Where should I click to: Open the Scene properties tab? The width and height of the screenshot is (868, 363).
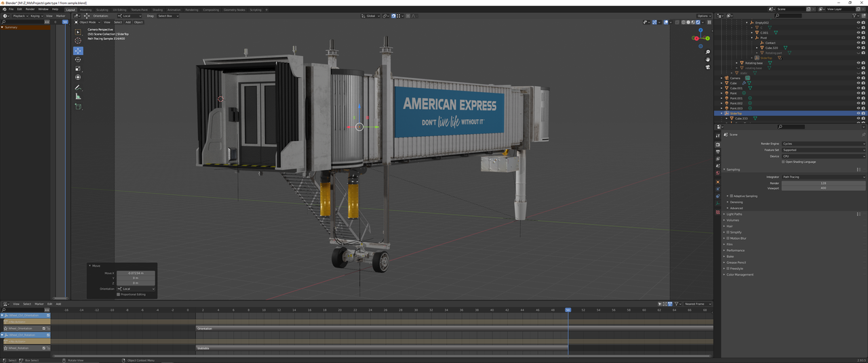click(x=717, y=166)
